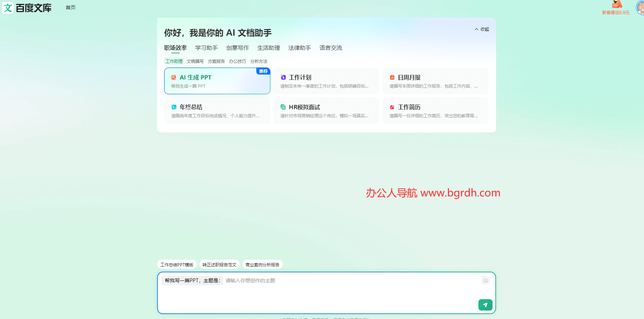Open the 生活助理 tab

pyautogui.click(x=269, y=48)
